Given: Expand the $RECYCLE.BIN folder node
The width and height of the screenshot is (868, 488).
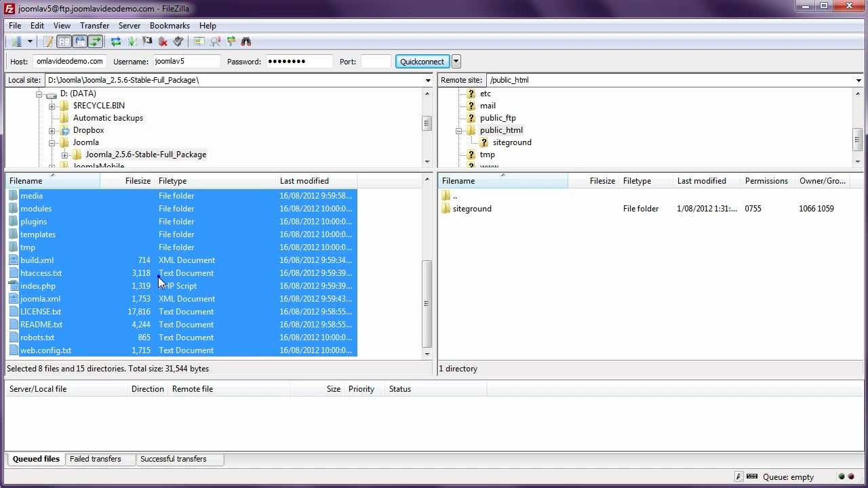Looking at the screenshot, I should (52, 106).
